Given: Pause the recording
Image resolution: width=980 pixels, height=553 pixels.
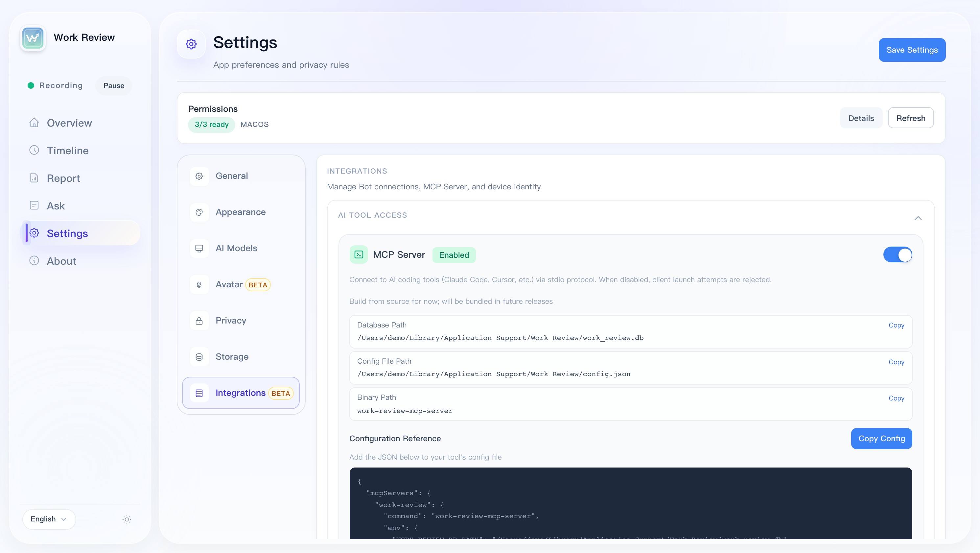Looking at the screenshot, I should coord(114,85).
